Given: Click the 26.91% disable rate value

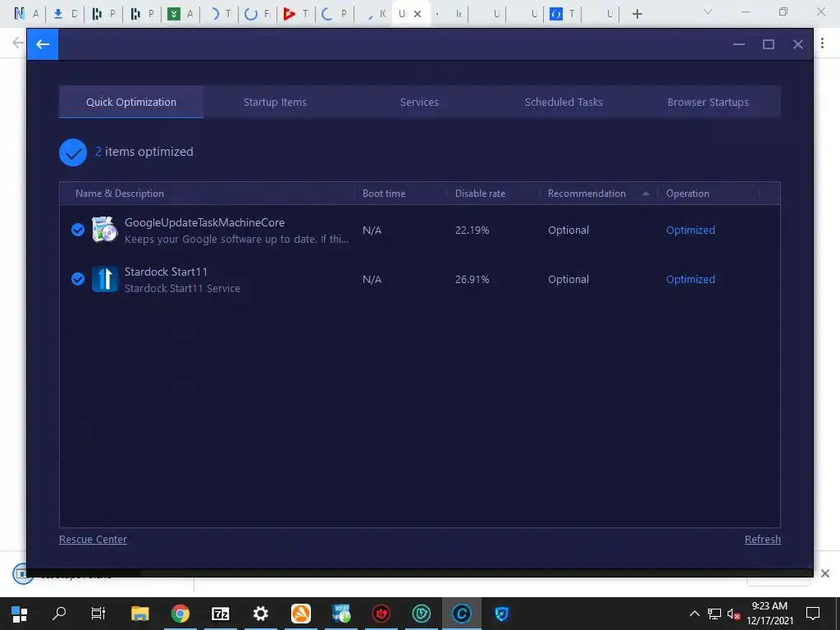Looking at the screenshot, I should pos(472,279).
